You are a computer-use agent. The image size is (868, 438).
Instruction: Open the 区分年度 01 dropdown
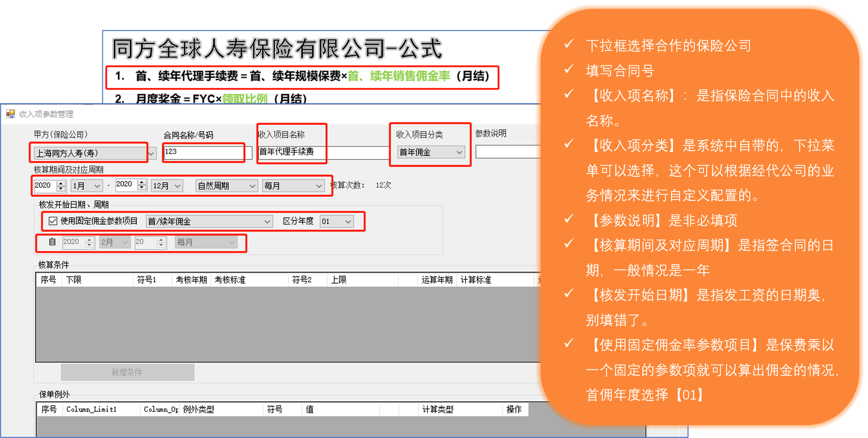348,222
